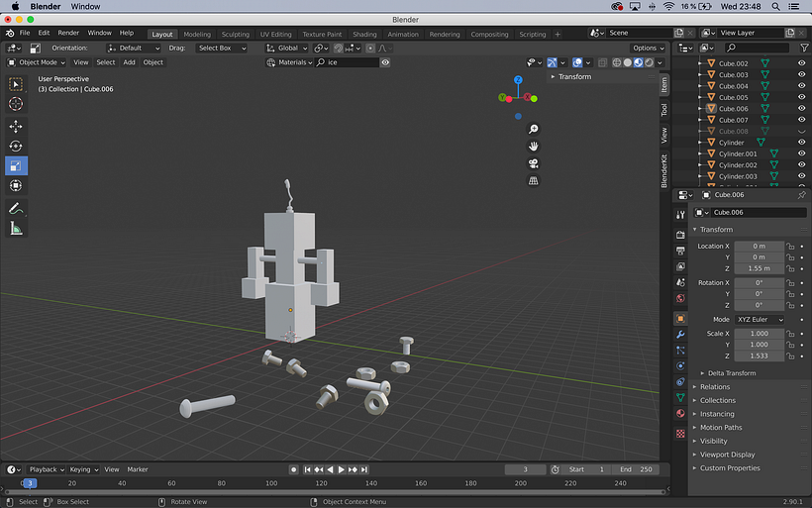812x508 pixels.
Task: Activate the Transform tool
Action: pos(16,185)
